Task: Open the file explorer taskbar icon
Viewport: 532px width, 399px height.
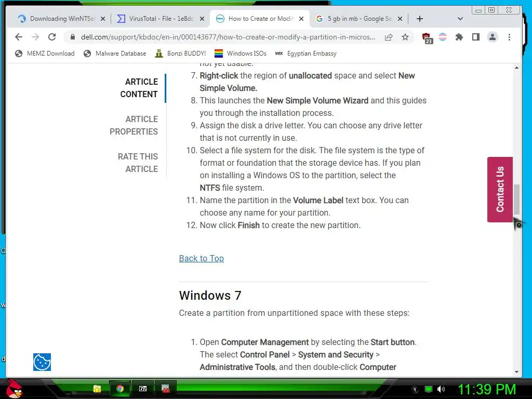Action: (97, 389)
